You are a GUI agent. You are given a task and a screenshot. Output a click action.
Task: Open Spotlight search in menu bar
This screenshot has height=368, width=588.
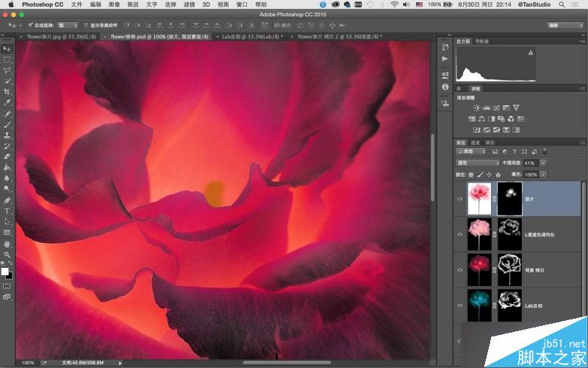coord(562,4)
